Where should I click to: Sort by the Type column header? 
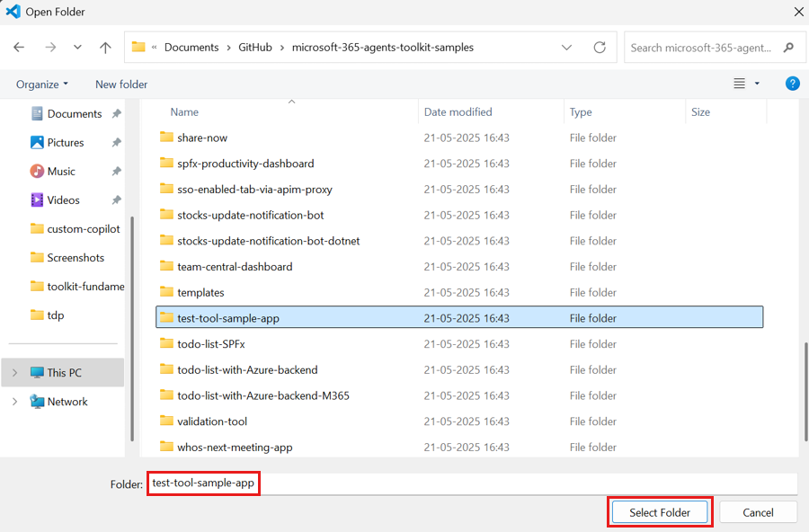(x=581, y=112)
